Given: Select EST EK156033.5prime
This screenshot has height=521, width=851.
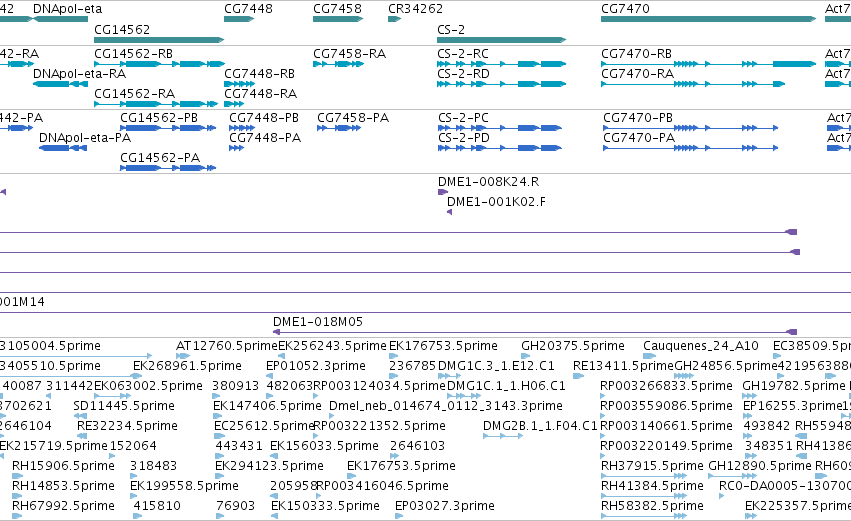Looking at the screenshot, I should click(324, 446).
